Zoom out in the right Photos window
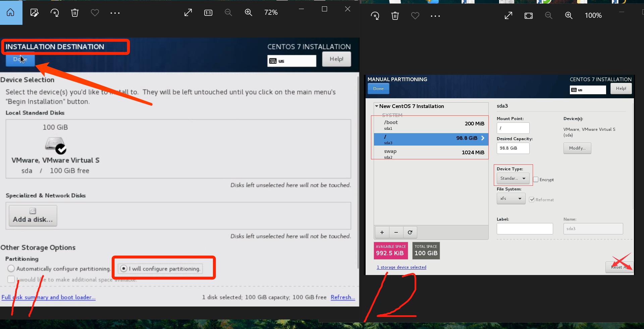Image resolution: width=644 pixels, height=329 pixels. [549, 15]
